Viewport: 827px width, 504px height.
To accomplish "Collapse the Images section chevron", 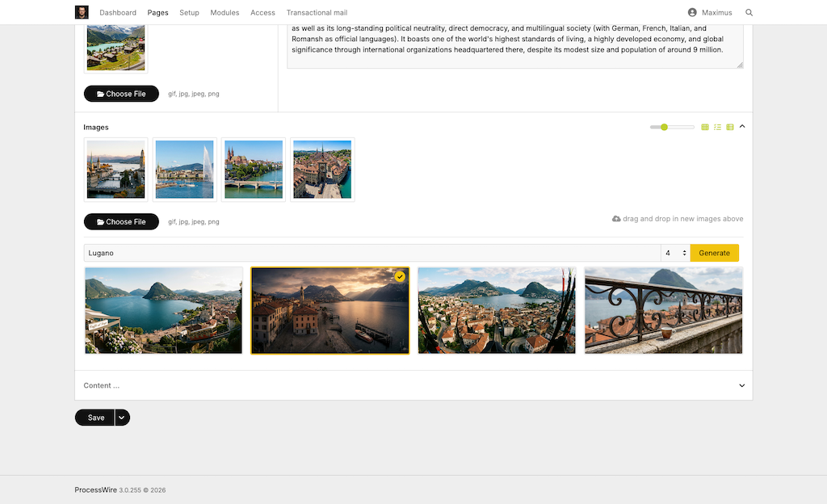I will (742, 126).
